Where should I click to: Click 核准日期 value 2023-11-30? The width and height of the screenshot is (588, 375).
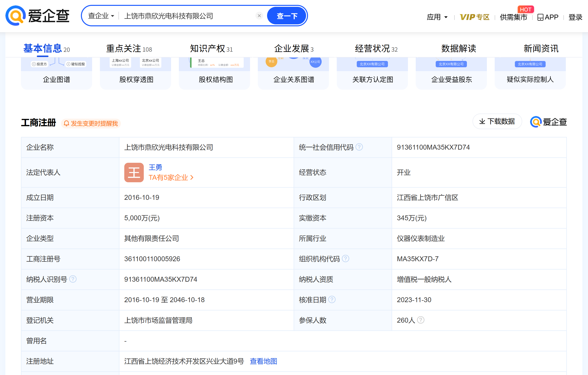tap(414, 300)
